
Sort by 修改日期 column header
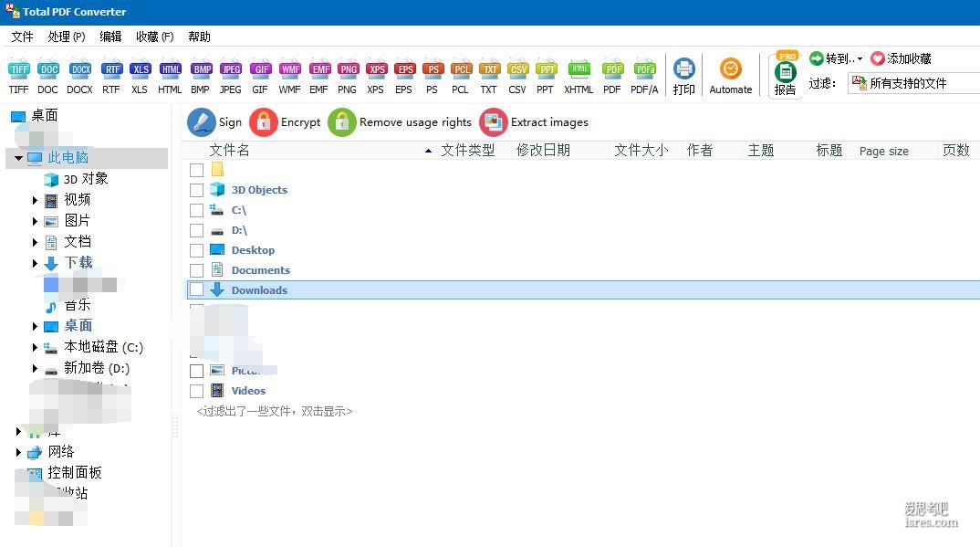pyautogui.click(x=543, y=150)
